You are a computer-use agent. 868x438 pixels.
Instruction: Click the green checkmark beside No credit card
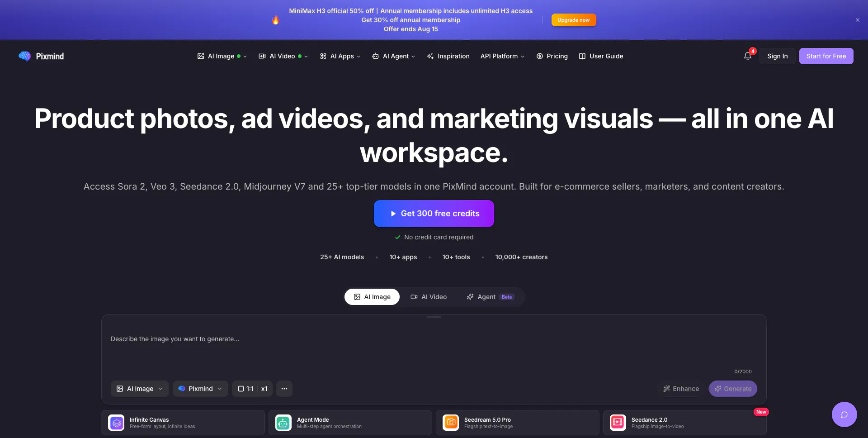tap(398, 237)
